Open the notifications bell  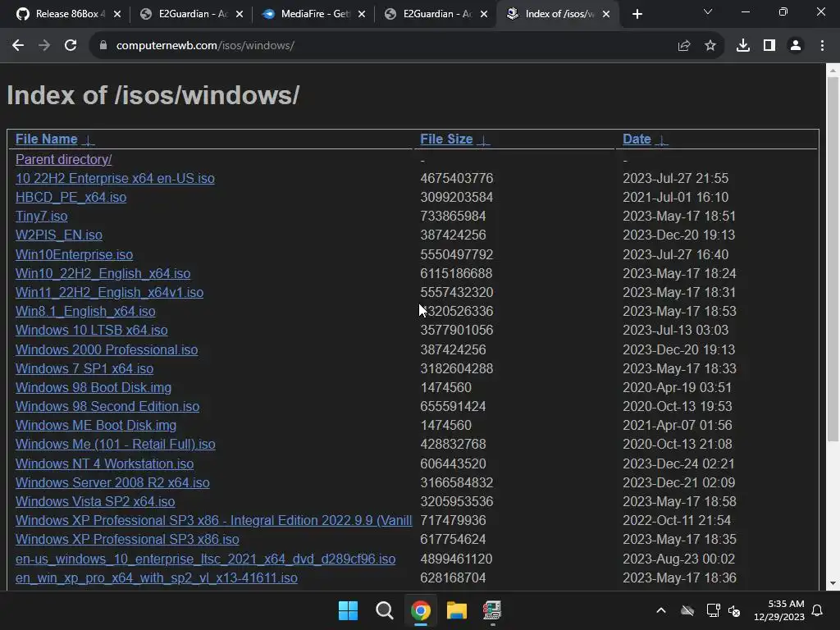click(818, 610)
